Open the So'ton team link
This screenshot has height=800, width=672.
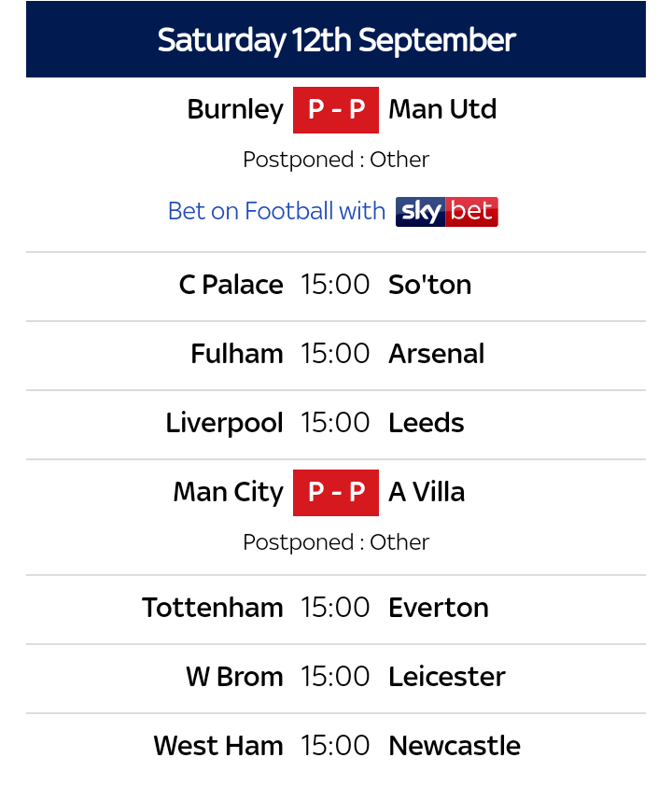pos(429,286)
